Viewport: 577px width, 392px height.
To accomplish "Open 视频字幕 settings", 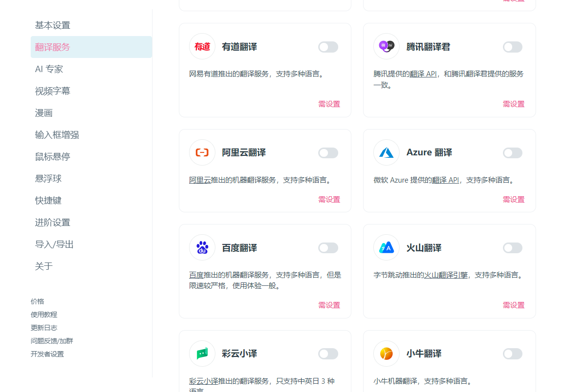I will point(91,91).
